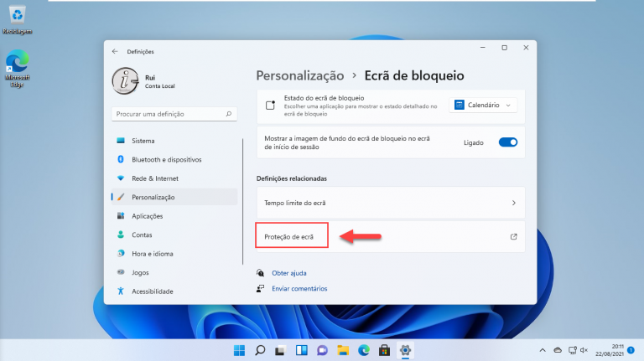Image resolution: width=644 pixels, height=361 pixels.
Task: Click the external link icon on Proteção de ecrã row
Action: click(514, 237)
